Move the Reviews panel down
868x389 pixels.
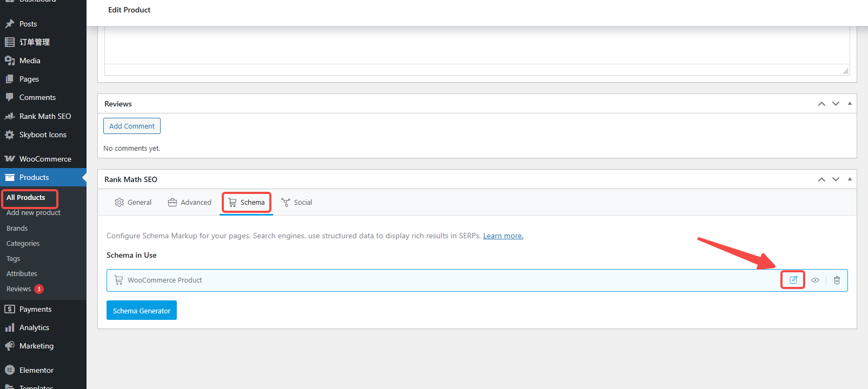point(836,104)
